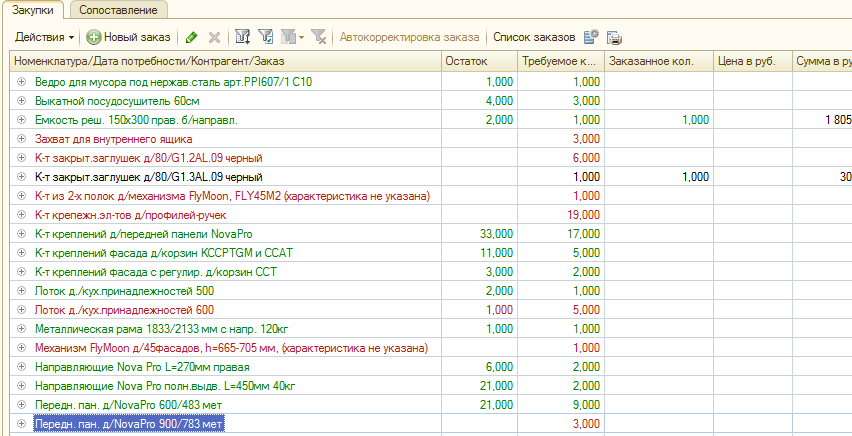This screenshot has height=436, width=852.
Task: Click required quantity 6,000 cell
Action: (x=586, y=158)
